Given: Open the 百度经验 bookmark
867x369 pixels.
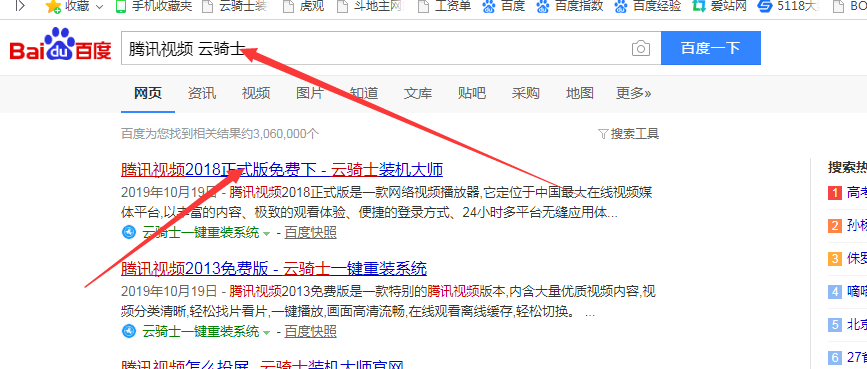Looking at the screenshot, I should (647, 7).
